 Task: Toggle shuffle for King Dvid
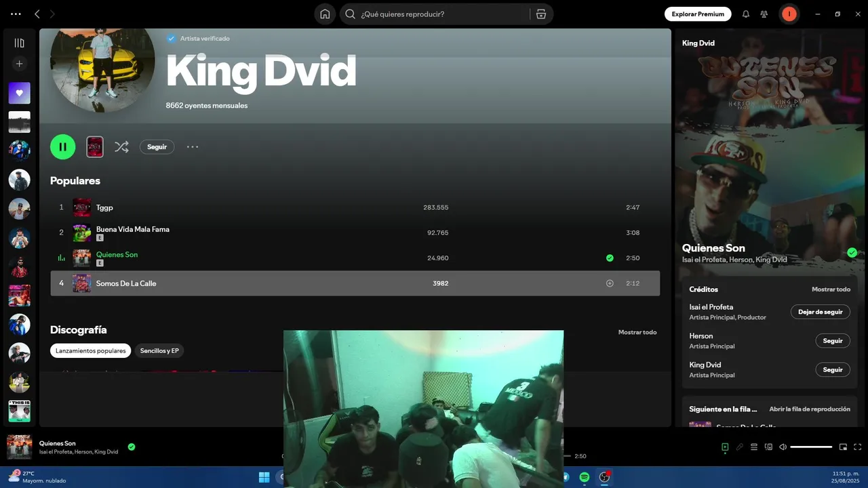(x=121, y=146)
